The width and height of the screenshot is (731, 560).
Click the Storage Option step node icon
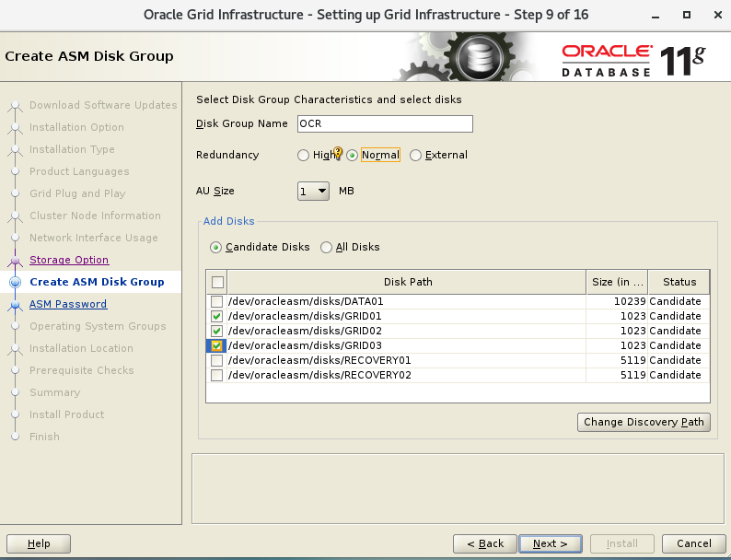(15, 260)
